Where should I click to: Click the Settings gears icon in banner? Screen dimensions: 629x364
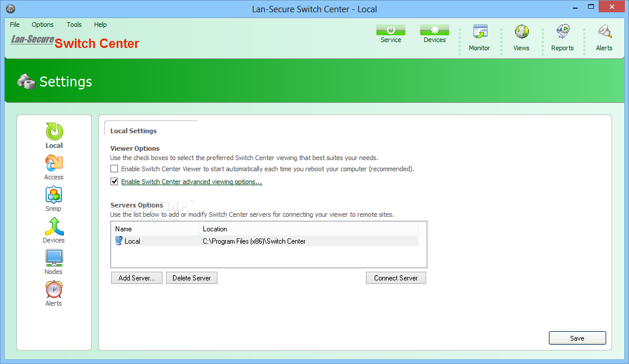[x=26, y=81]
